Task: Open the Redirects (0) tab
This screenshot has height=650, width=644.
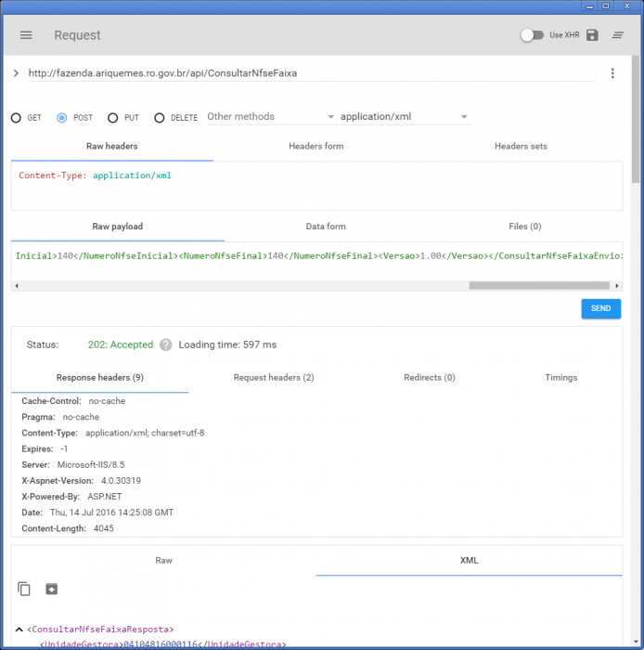Action: [430, 378]
